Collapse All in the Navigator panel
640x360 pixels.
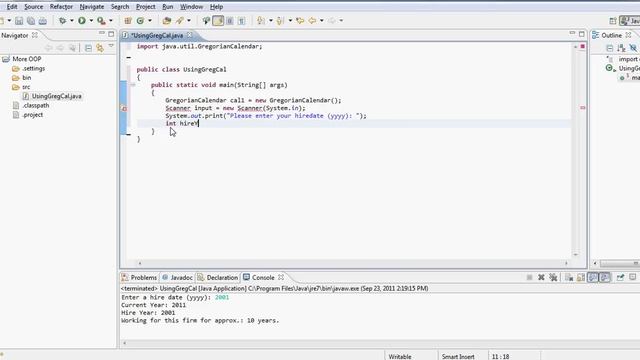click(x=88, y=48)
